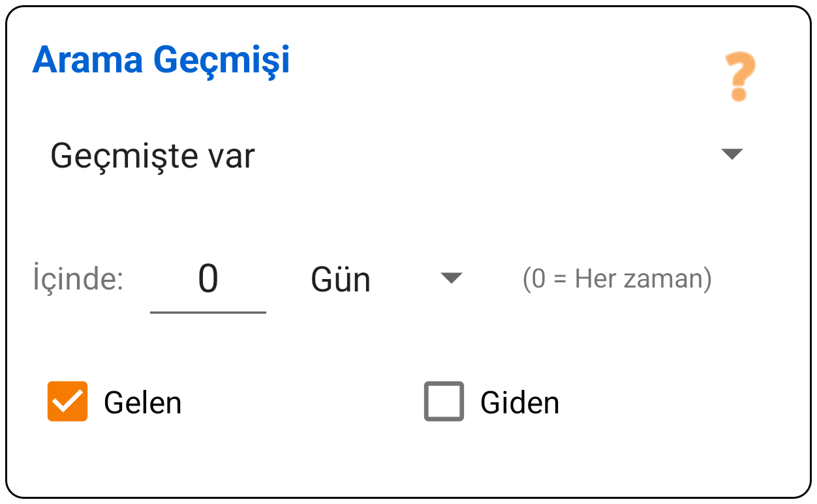Click the Giden label text

520,402
